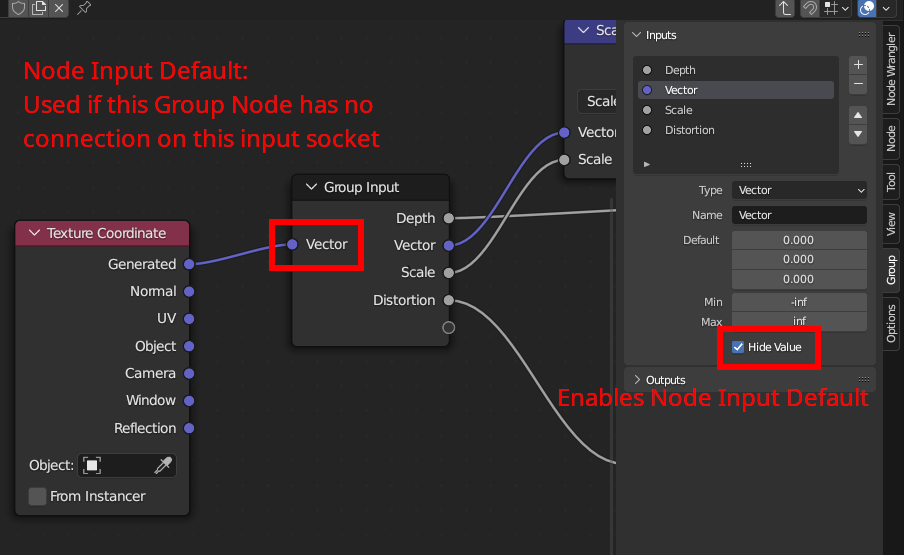Click the Max field showing inf
This screenshot has height=555, width=904.
pyautogui.click(x=799, y=321)
